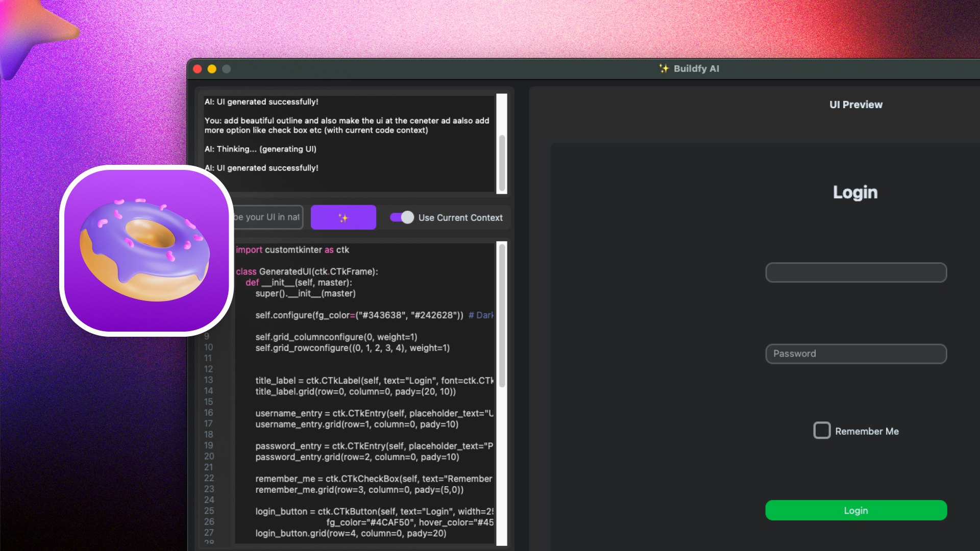Click the purple sparkle generate button

coord(343,217)
